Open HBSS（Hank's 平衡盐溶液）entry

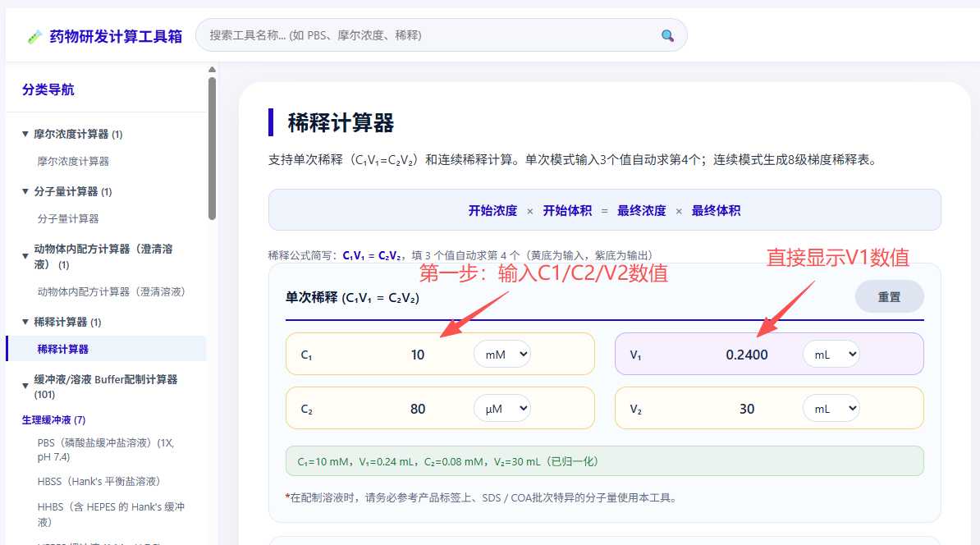[x=98, y=481]
